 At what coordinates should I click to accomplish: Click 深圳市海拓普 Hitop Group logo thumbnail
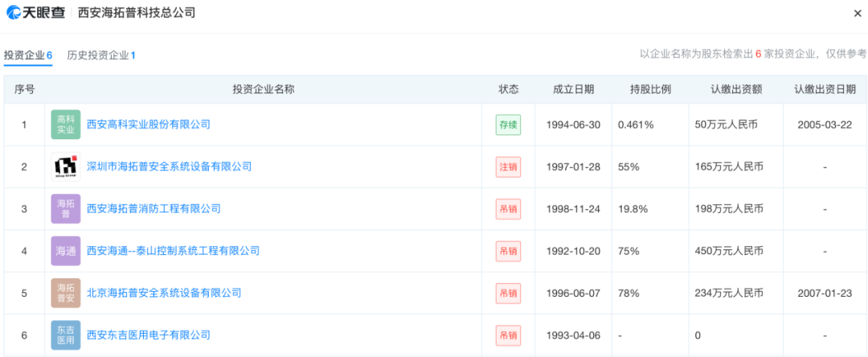[x=66, y=166]
